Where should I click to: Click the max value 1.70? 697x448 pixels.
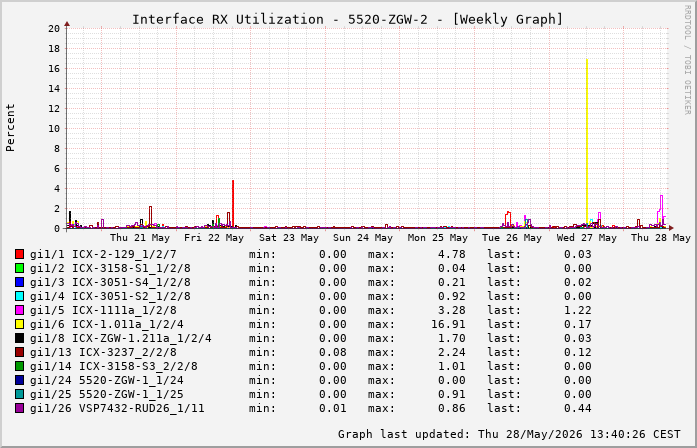point(452,338)
